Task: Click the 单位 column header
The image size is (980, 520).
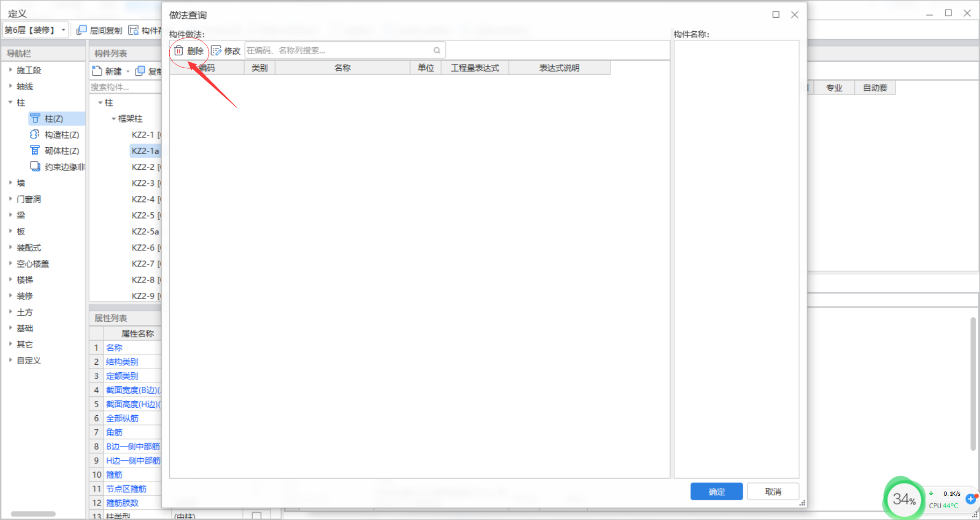Action: click(426, 68)
